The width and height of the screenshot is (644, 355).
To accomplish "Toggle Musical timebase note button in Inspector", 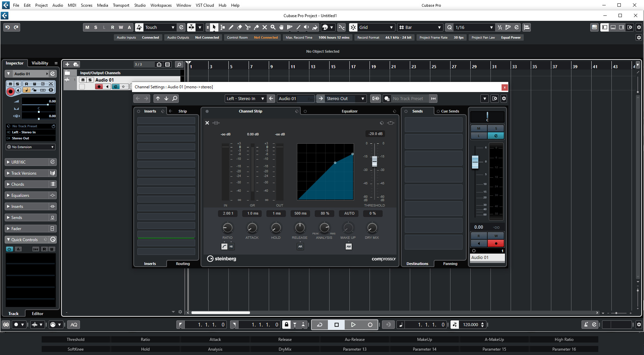I will (27, 90).
